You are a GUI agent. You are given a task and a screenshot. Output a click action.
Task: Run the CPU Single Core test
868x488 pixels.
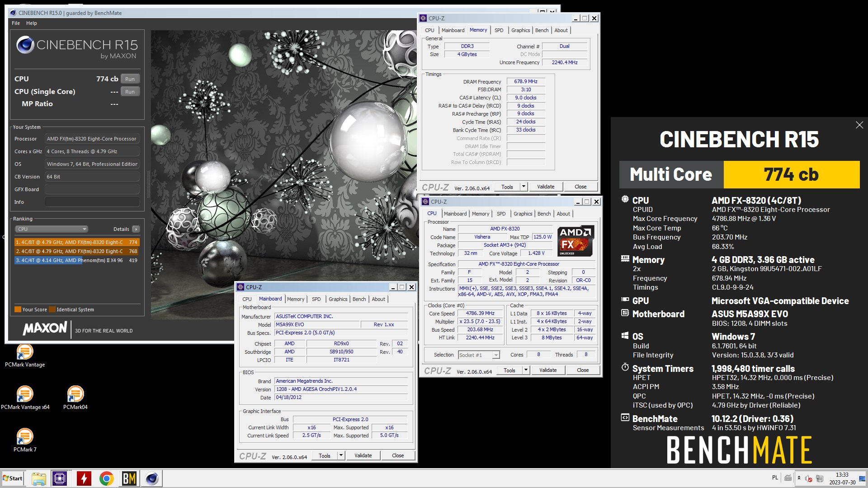tap(130, 92)
